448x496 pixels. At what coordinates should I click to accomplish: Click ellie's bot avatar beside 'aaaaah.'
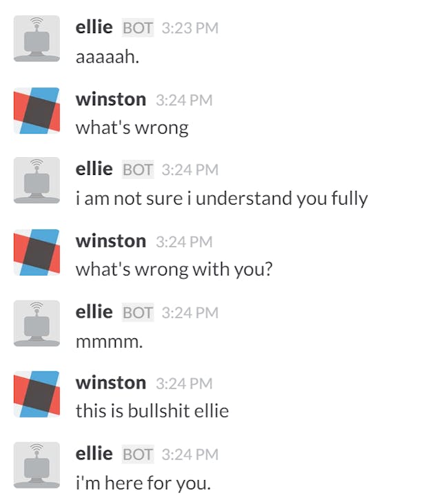37,39
